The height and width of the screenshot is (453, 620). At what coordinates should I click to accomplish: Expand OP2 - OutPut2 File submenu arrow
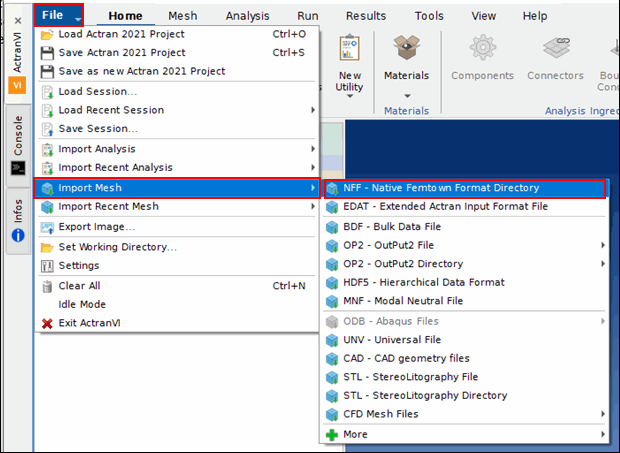point(603,245)
